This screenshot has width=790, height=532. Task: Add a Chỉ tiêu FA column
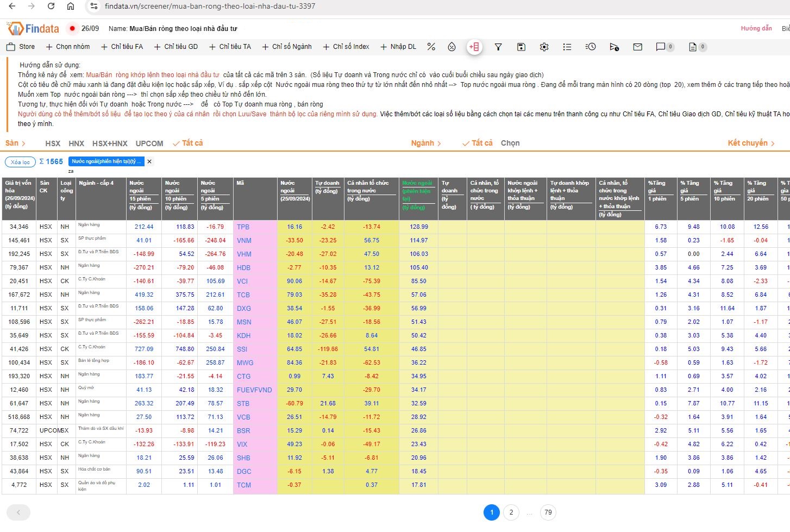(122, 47)
